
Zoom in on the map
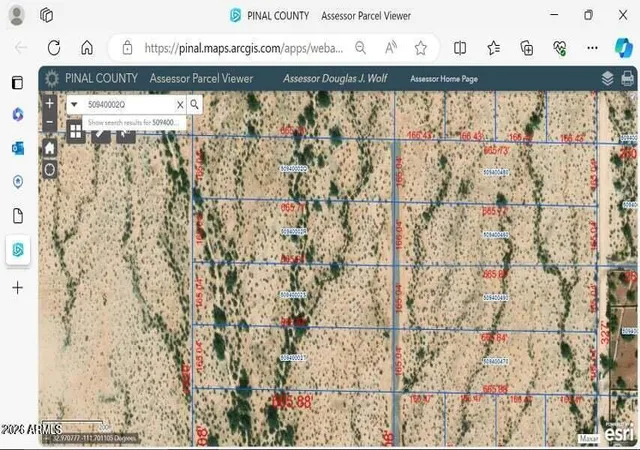point(49,103)
